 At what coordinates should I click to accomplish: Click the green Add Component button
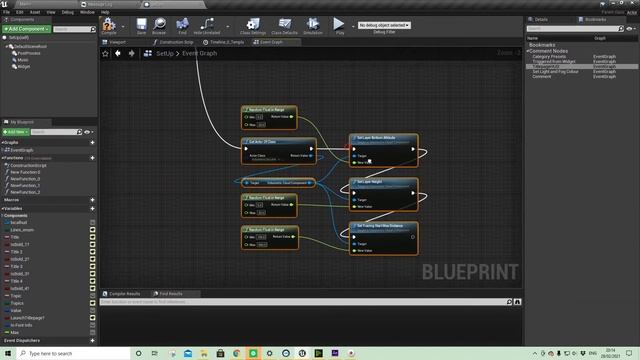[x=26, y=29]
